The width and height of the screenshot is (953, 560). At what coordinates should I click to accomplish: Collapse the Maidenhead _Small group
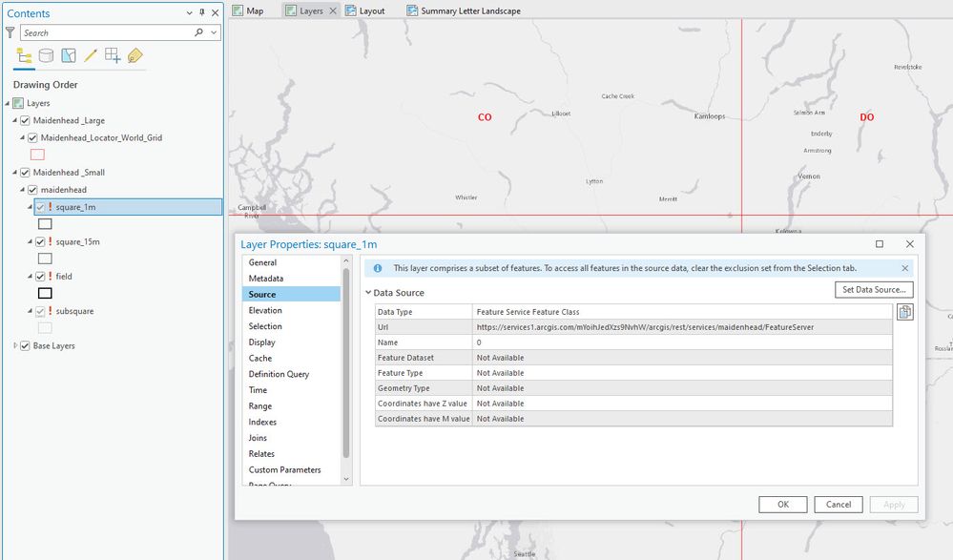(x=15, y=173)
